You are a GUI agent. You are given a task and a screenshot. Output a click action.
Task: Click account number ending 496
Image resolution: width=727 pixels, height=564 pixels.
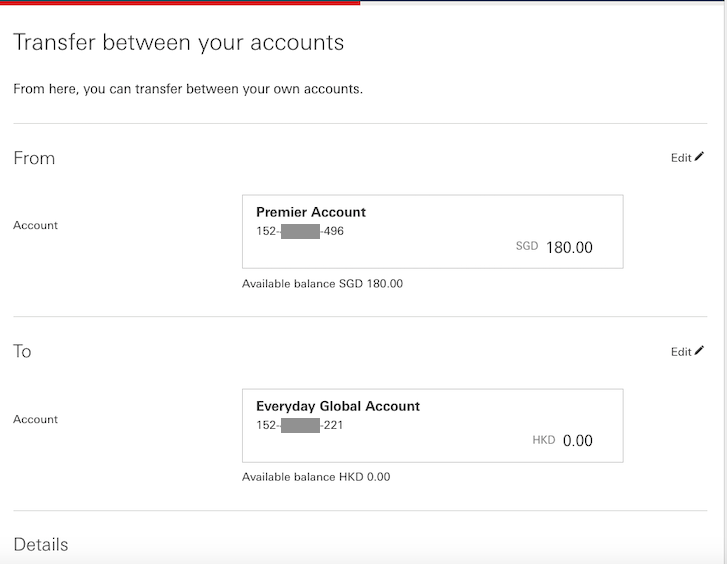tap(300, 231)
